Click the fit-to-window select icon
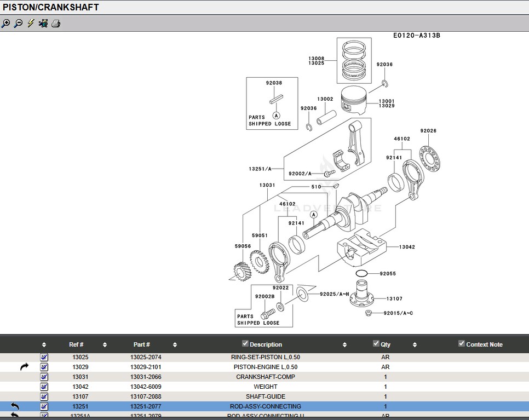This screenshot has height=420, width=529. [x=43, y=24]
